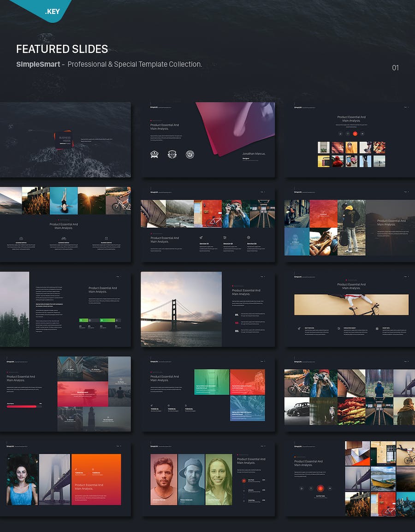The height and width of the screenshot is (532, 415).
Task: Click the Jonathan Marcus designer name text
Action: (254, 154)
